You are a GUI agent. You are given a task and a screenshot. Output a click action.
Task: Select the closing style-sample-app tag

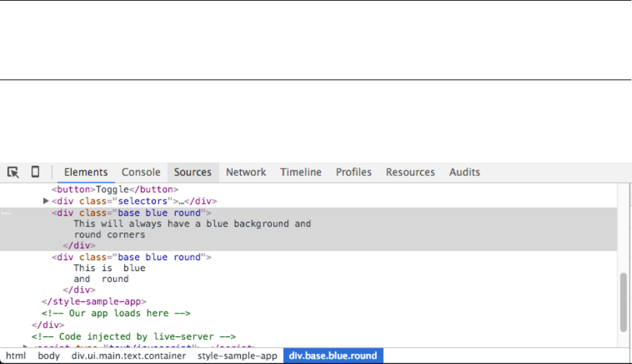[94, 301]
